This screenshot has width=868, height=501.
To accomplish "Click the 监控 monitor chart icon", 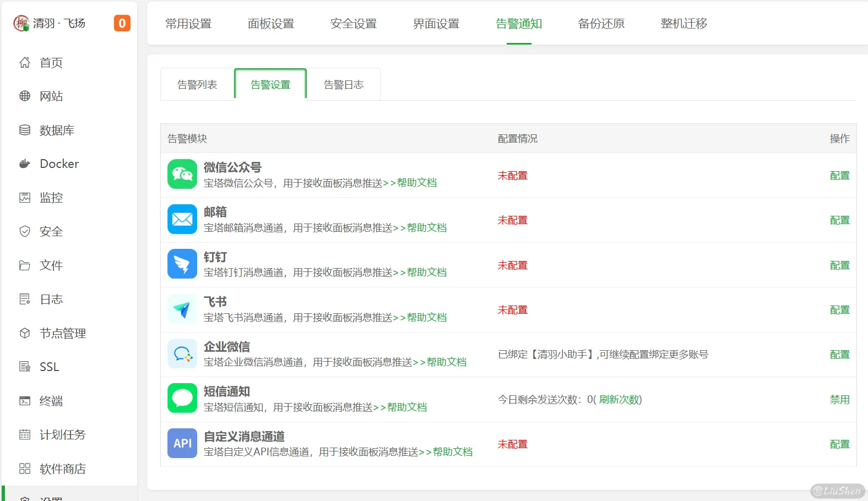I will click(25, 198).
